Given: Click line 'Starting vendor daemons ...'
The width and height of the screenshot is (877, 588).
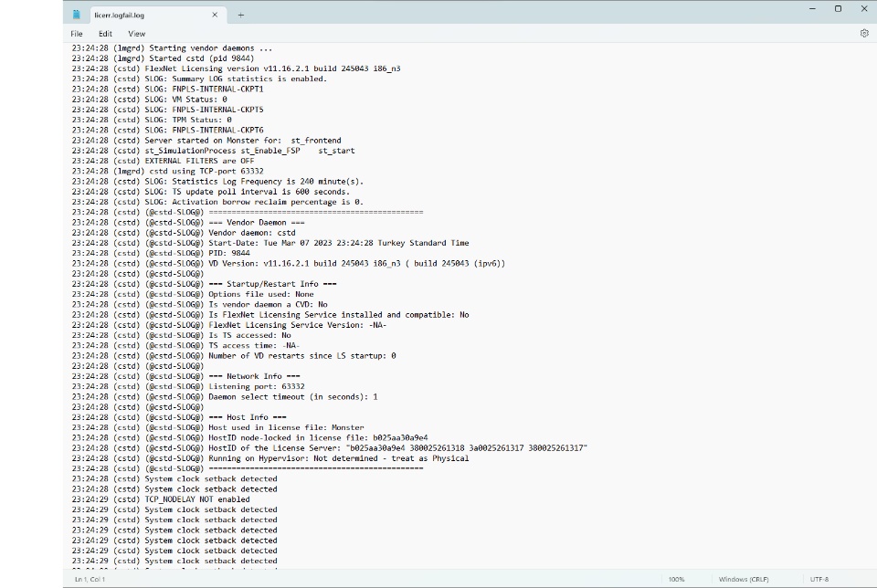Looking at the screenshot, I should pos(172,48).
